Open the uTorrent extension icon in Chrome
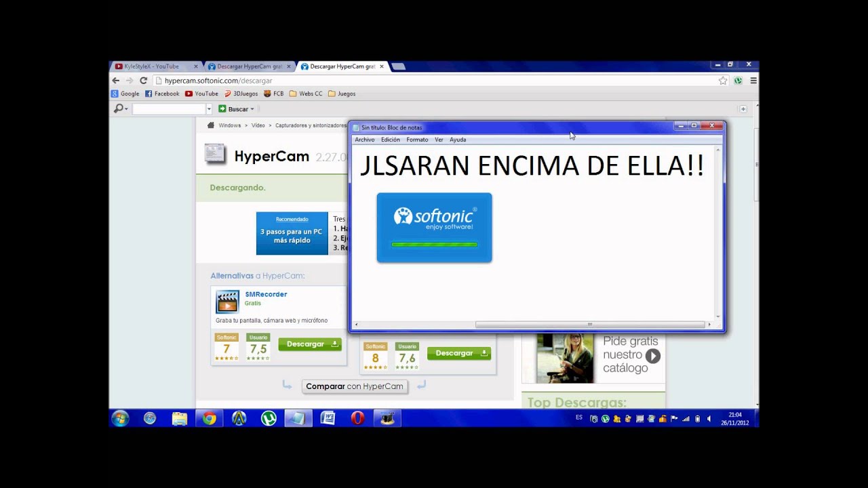Viewport: 868px width, 488px height. pyautogui.click(x=738, y=80)
